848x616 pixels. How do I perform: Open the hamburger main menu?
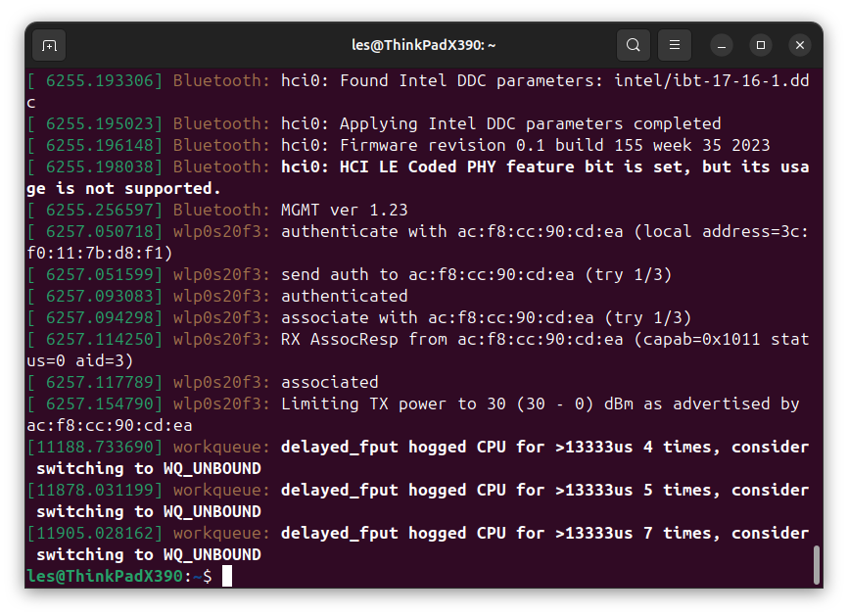tap(675, 45)
